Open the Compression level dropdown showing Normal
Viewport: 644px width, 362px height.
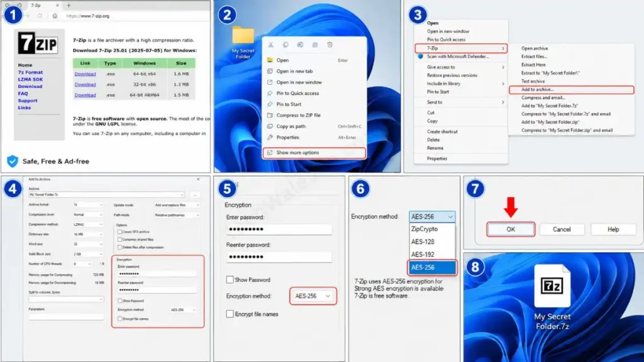coord(88,215)
